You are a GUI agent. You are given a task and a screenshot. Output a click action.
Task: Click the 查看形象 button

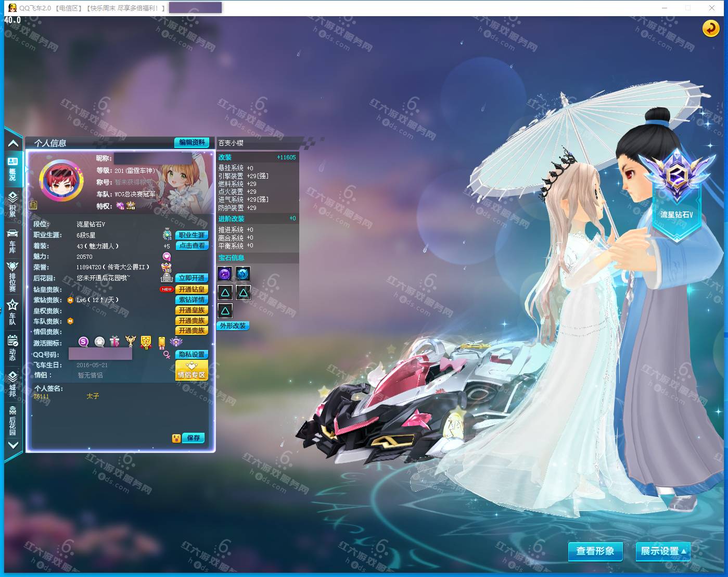coord(595,551)
